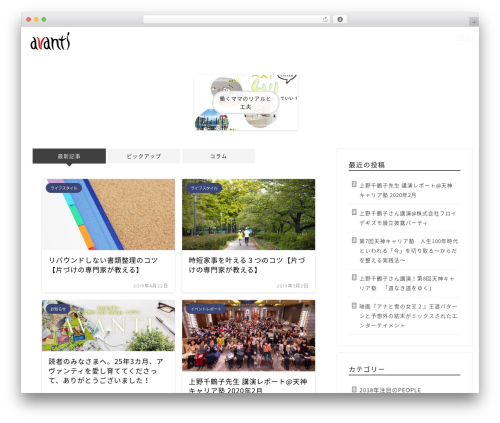Open the コラム tab
This screenshot has width=500, height=423.
click(x=219, y=156)
